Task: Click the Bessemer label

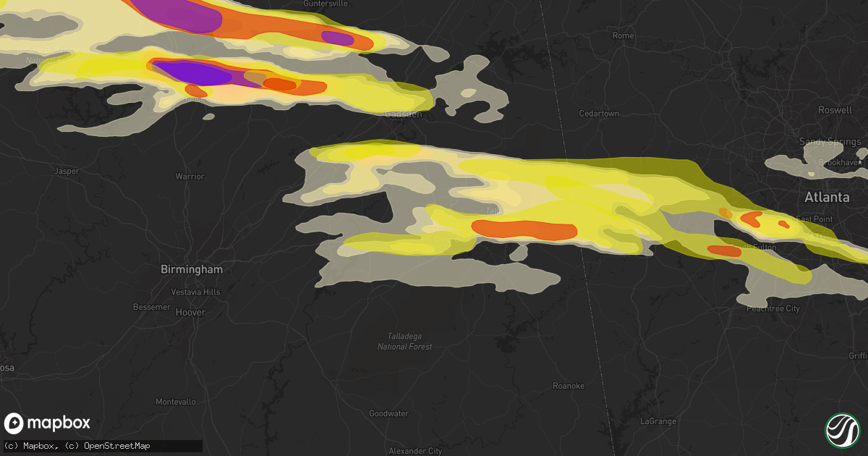Action: [x=150, y=307]
